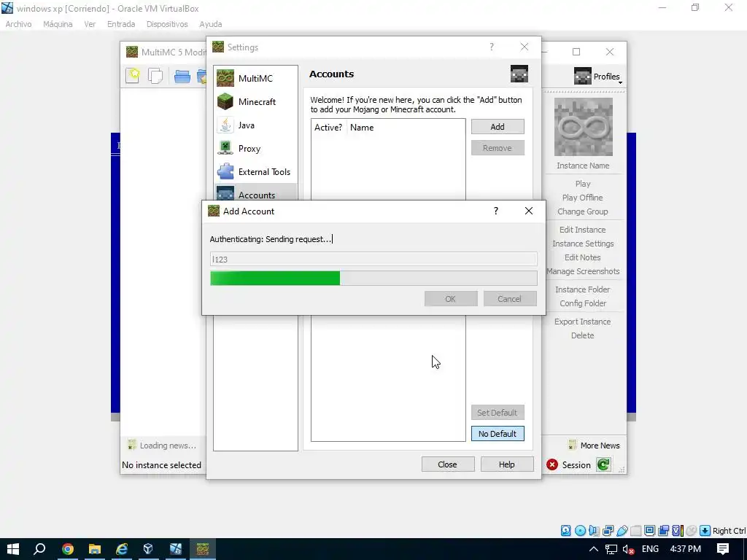Click the Settings dialog help question mark

tap(492, 47)
